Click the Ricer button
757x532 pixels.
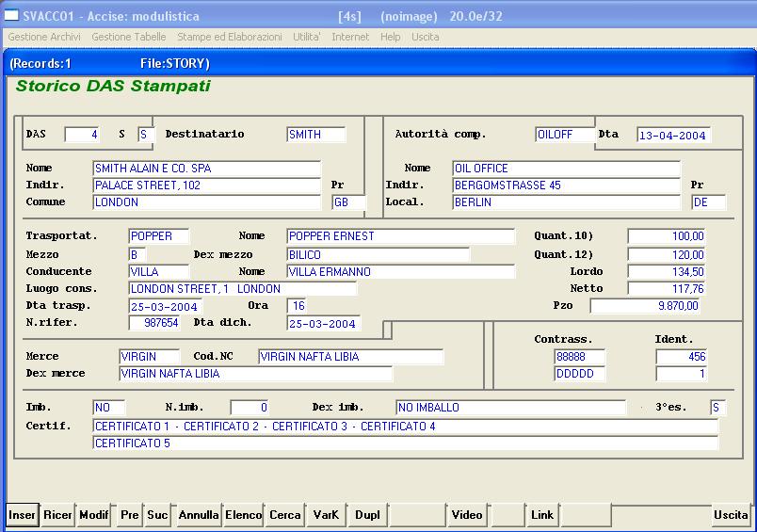click(57, 515)
